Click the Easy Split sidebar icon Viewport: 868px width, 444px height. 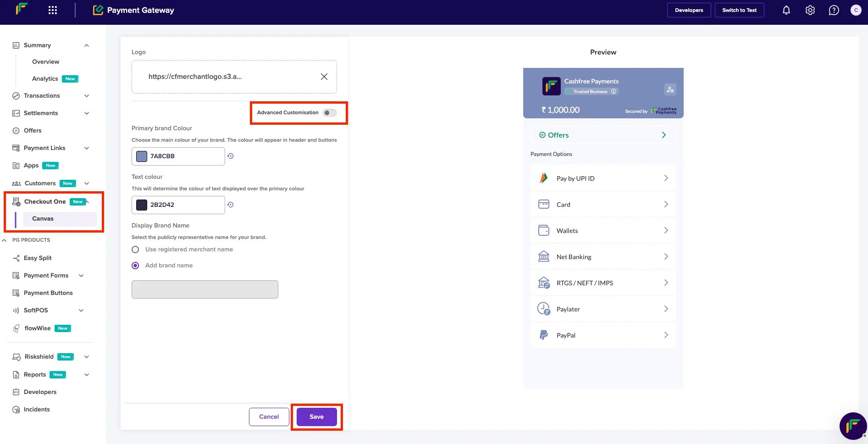click(16, 258)
